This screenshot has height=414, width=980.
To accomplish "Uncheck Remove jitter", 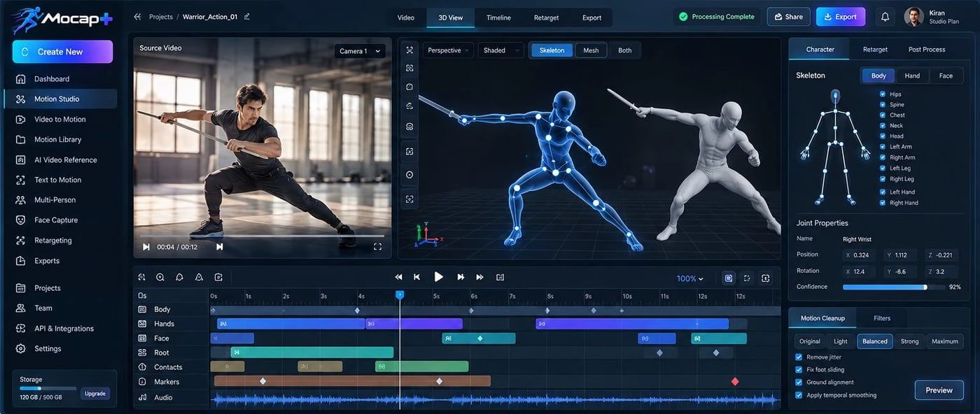I will tap(799, 357).
